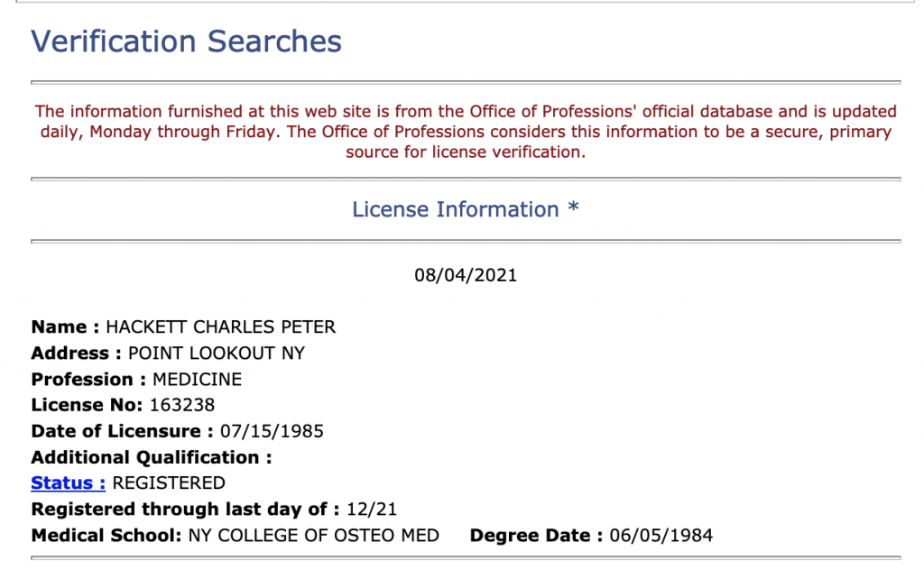
Task: Click the Date of Licensure label
Action: (x=122, y=431)
